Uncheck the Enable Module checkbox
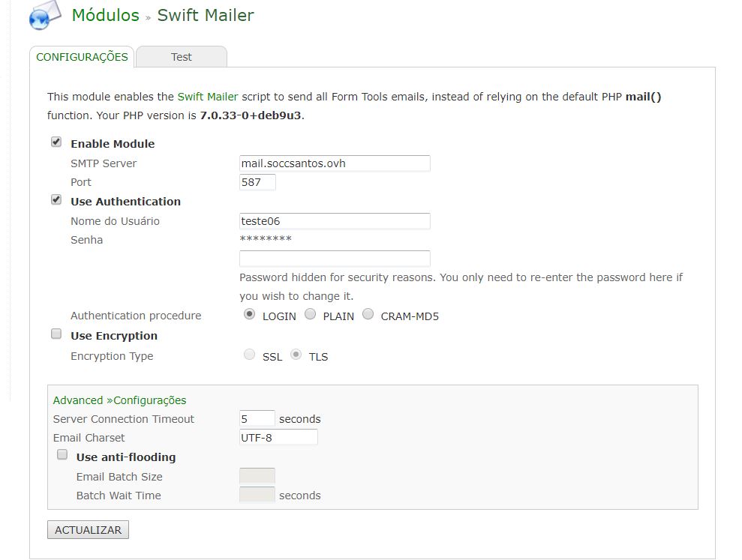The image size is (742, 560). (x=56, y=141)
